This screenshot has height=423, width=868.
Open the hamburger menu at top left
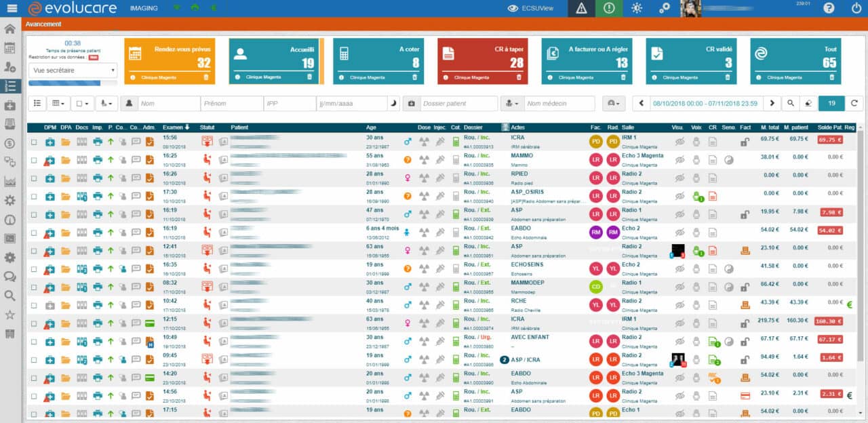(12, 9)
